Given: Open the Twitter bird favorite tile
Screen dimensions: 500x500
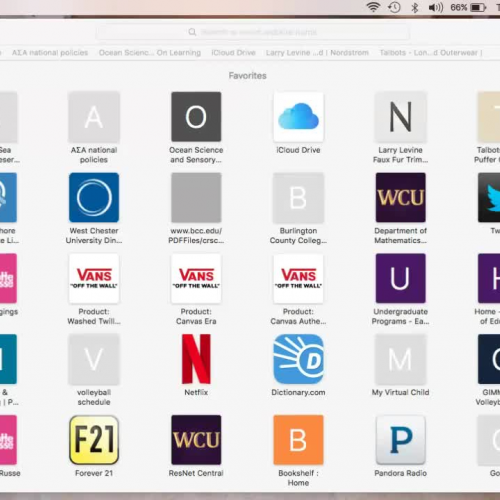Looking at the screenshot, I should [x=489, y=198].
